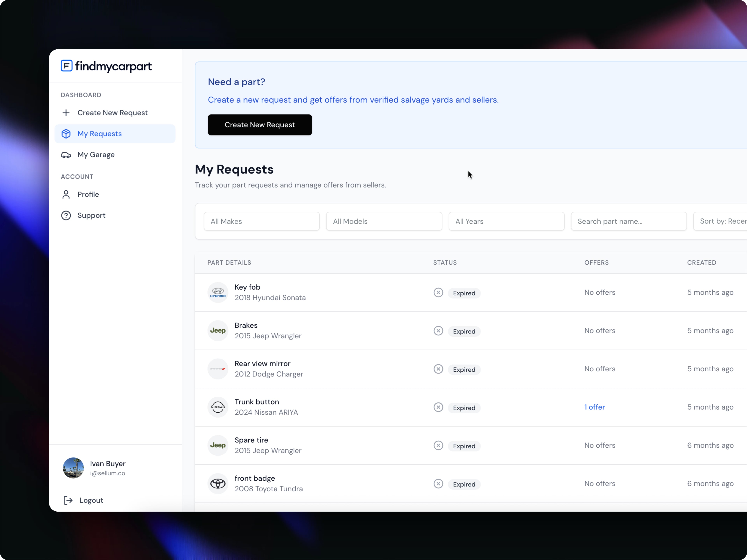Open the All Years dropdown
This screenshot has width=747, height=560.
coord(506,221)
